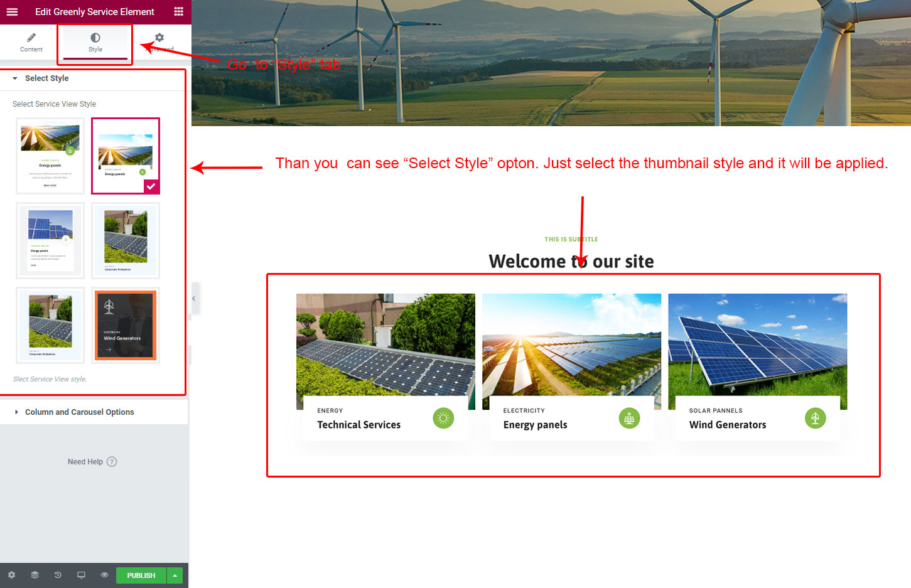Open the hamburger menu in Elementor header
The height and width of the screenshot is (588, 911).
(x=12, y=11)
